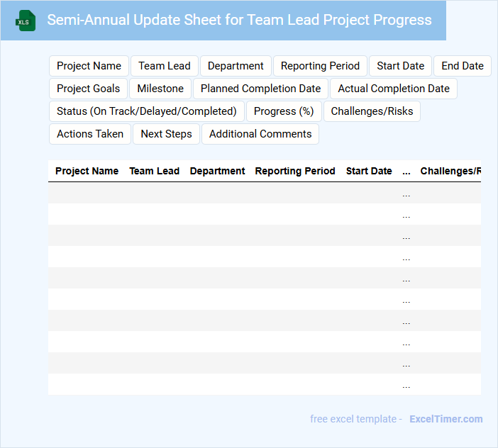The height and width of the screenshot is (448, 498).
Task: Click the Milestone tag
Action: tap(160, 89)
